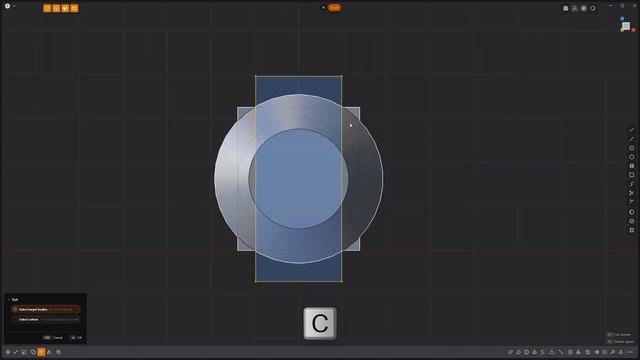Close the active command with top-center X

(x=323, y=7)
